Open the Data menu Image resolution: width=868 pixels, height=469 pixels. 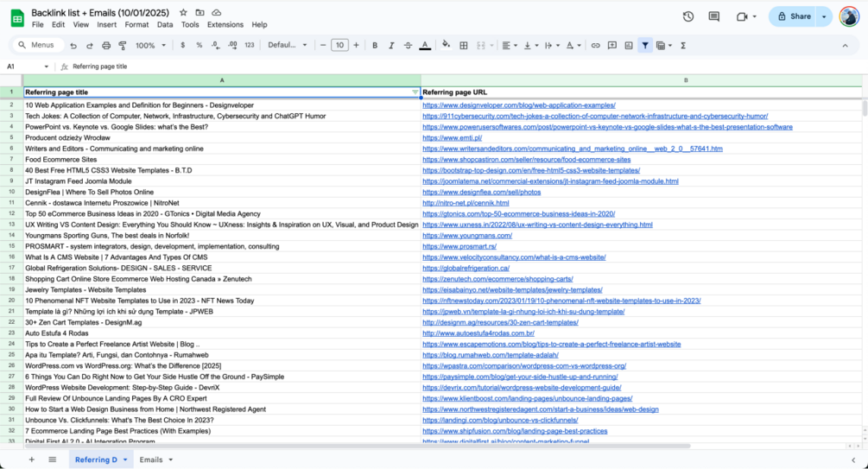tap(164, 25)
